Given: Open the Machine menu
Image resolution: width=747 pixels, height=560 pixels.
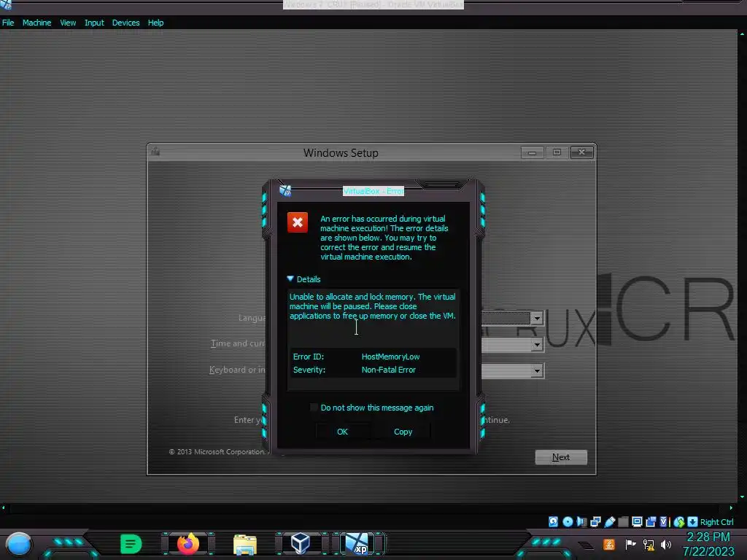Looking at the screenshot, I should [36, 23].
